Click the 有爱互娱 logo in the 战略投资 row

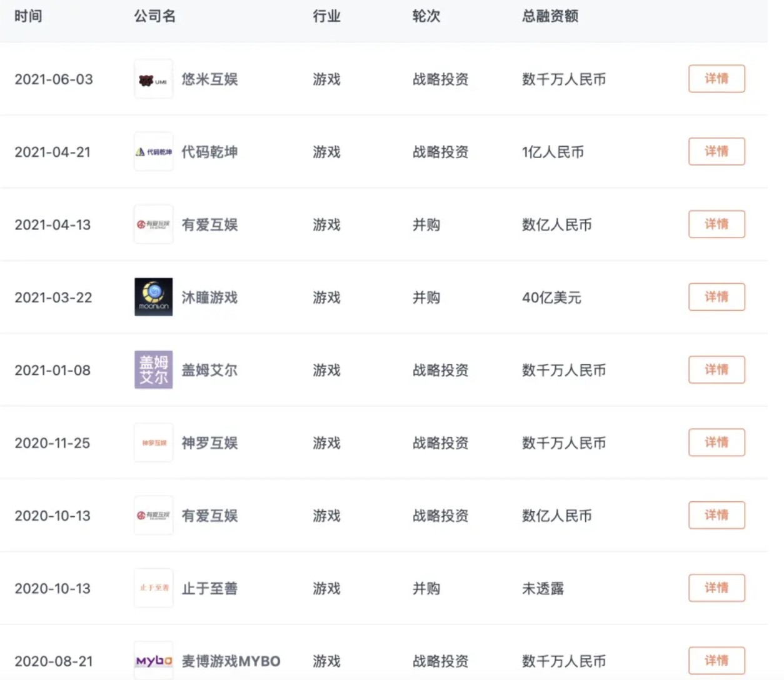(153, 515)
